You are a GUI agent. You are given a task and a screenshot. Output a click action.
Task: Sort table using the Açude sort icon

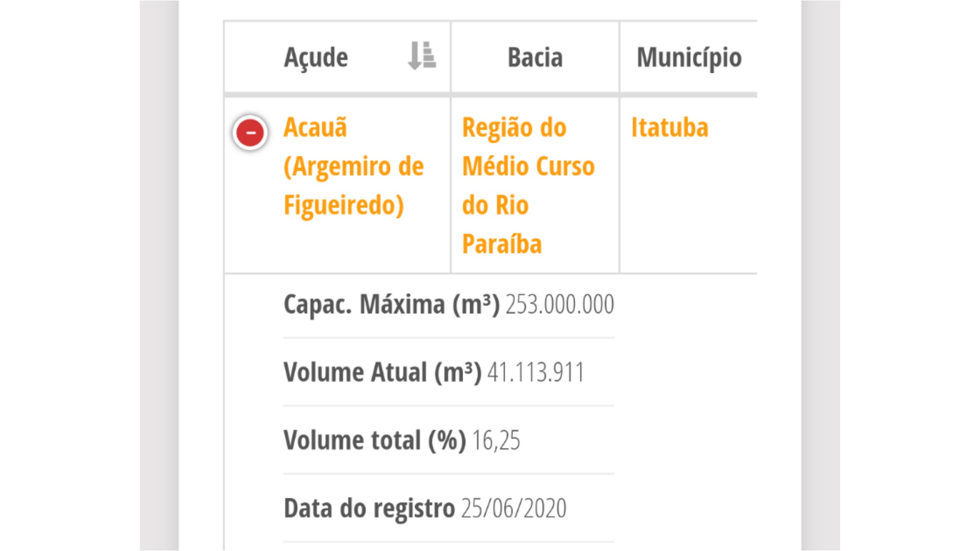click(422, 56)
